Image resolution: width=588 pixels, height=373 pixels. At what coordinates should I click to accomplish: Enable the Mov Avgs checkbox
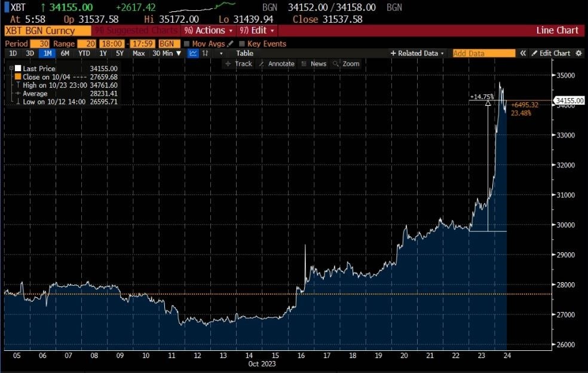pos(187,44)
